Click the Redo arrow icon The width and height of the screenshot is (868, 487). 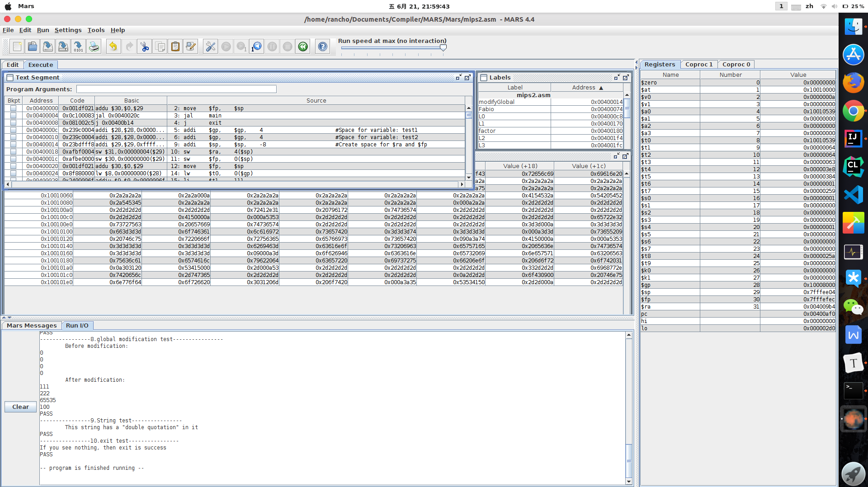click(129, 47)
